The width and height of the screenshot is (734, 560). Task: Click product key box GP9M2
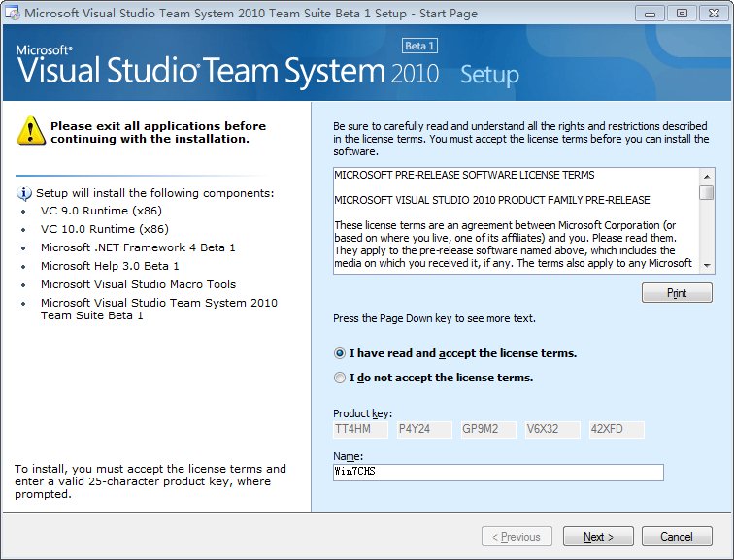pos(488,430)
